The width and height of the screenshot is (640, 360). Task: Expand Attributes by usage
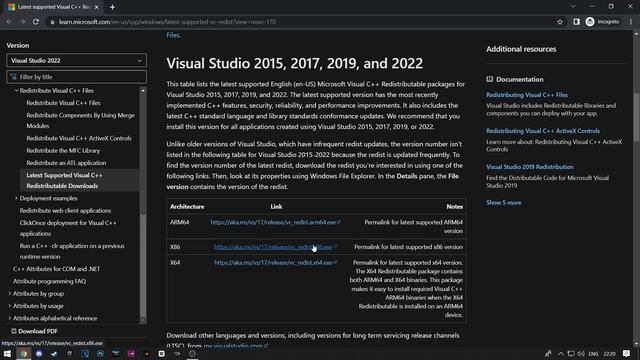pyautogui.click(x=10, y=306)
